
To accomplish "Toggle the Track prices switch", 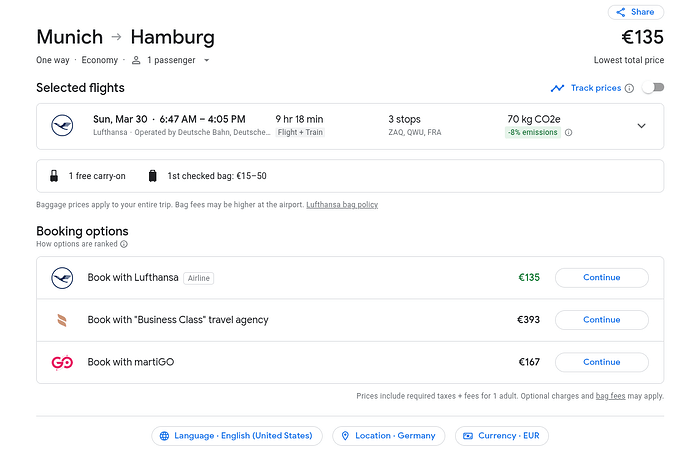I will point(653,88).
